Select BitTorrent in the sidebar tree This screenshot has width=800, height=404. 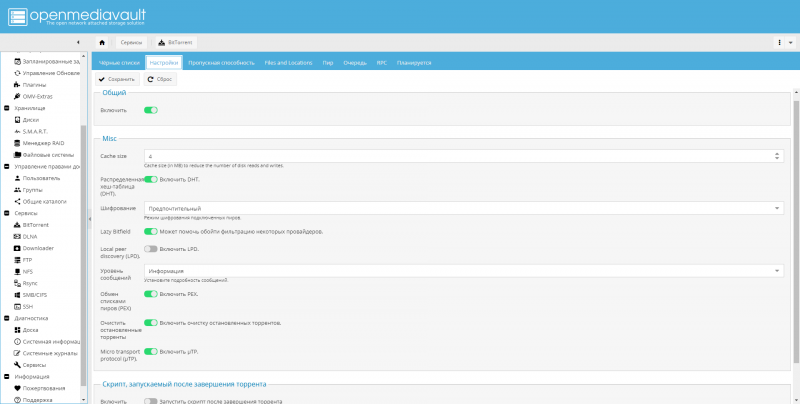coord(31,225)
